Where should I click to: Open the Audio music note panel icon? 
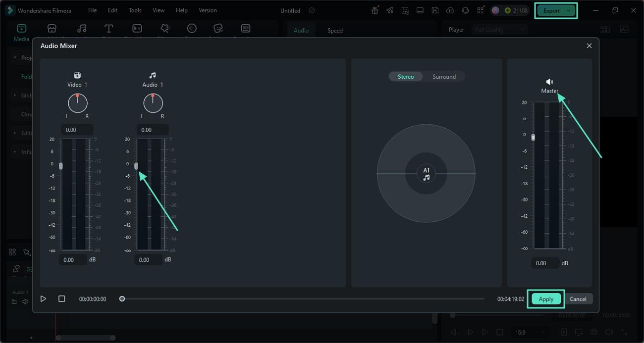(x=82, y=29)
